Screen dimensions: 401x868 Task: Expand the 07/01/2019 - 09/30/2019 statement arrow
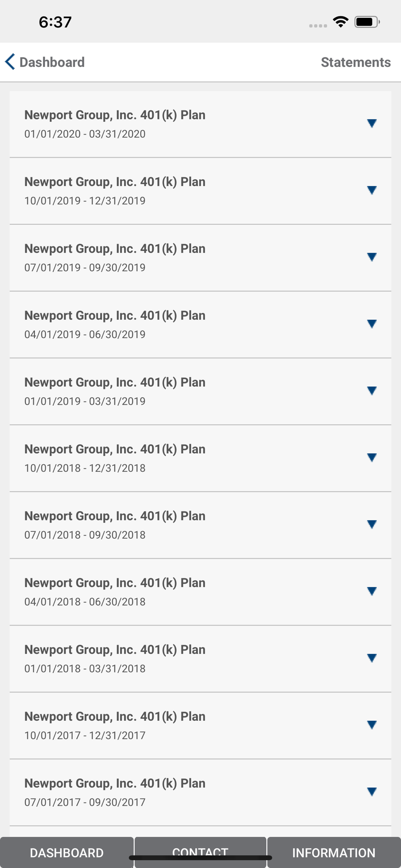tap(371, 257)
